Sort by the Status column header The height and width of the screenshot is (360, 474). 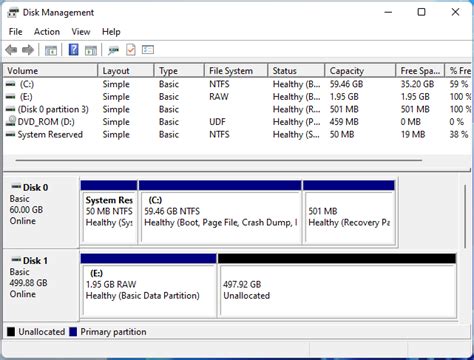point(296,71)
